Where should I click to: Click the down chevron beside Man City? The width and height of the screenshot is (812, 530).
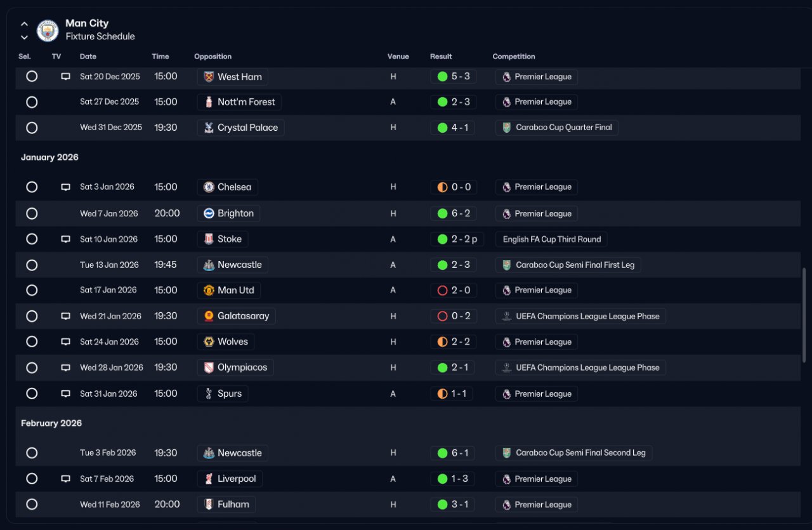point(24,37)
